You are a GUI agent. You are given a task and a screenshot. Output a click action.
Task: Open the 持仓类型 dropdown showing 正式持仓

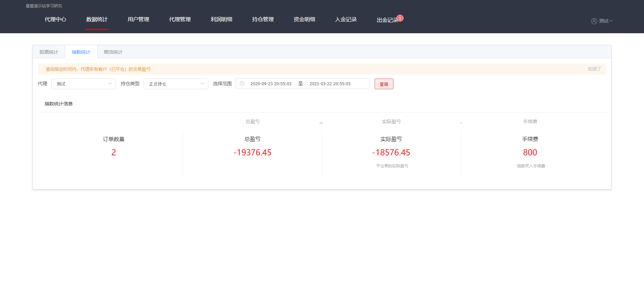176,84
